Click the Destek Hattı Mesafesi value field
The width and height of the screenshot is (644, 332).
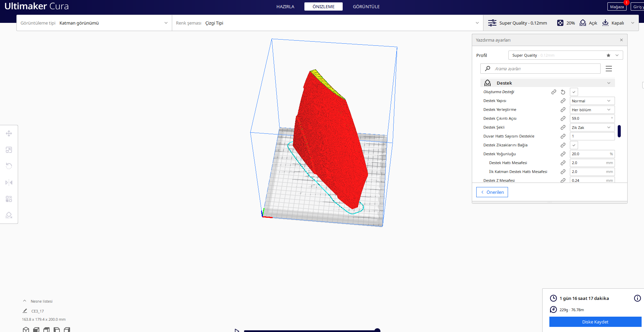tap(592, 163)
